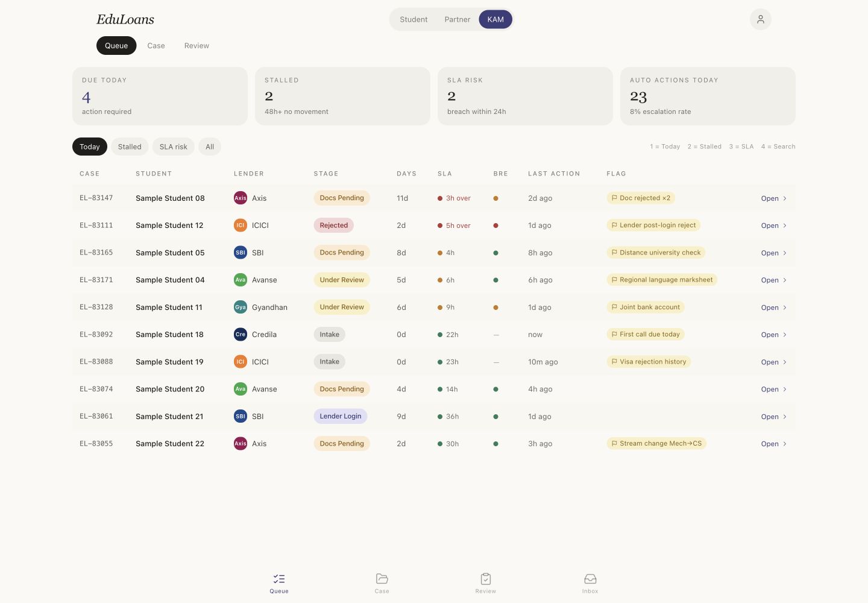Click the Lender Login stage badge

pos(341,416)
